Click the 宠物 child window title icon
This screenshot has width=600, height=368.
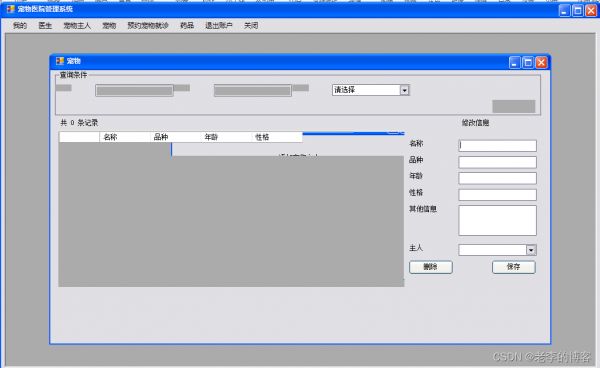60,61
